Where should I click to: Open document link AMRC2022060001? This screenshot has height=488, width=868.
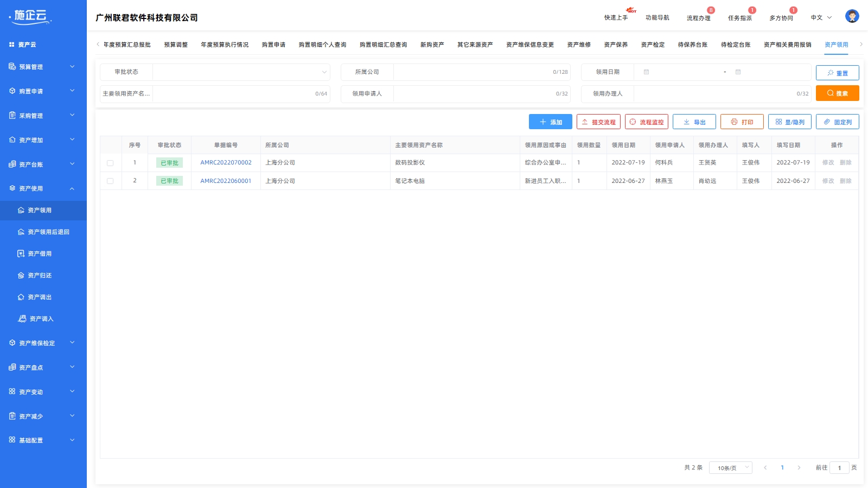point(226,181)
